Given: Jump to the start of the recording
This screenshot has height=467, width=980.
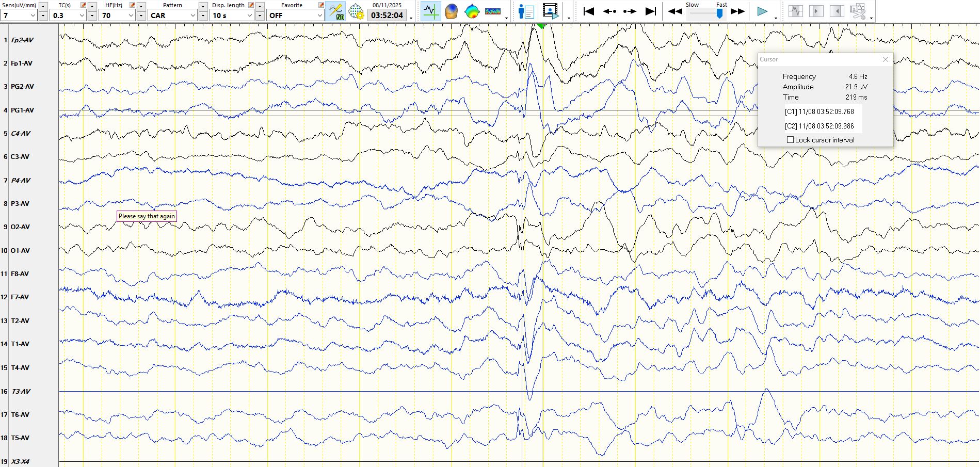Looking at the screenshot, I should tap(588, 11).
